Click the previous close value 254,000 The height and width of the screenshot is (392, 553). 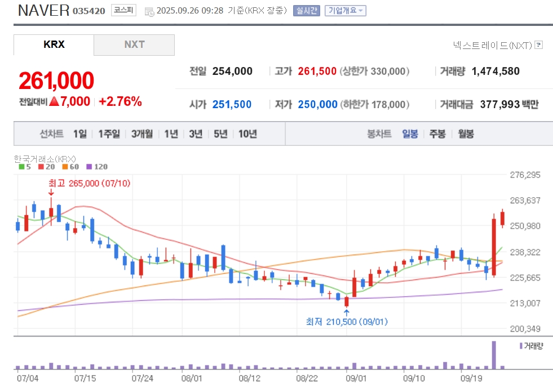[232, 71]
